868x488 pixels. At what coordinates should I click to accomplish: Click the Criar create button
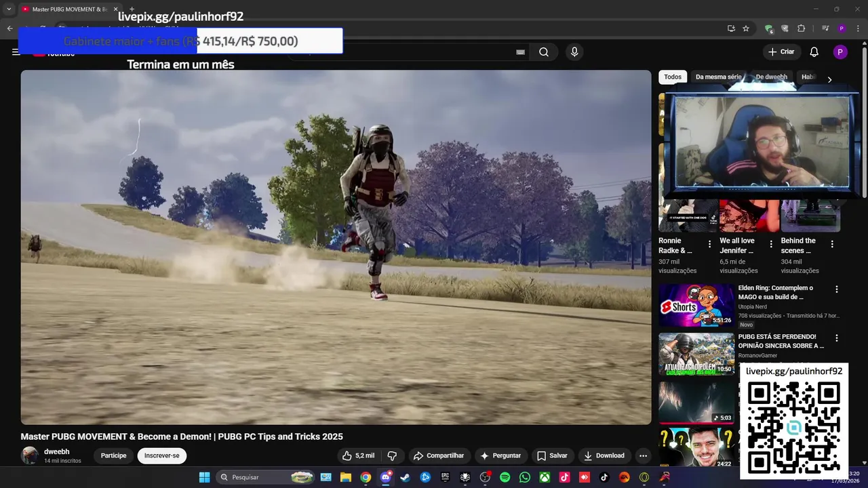781,52
